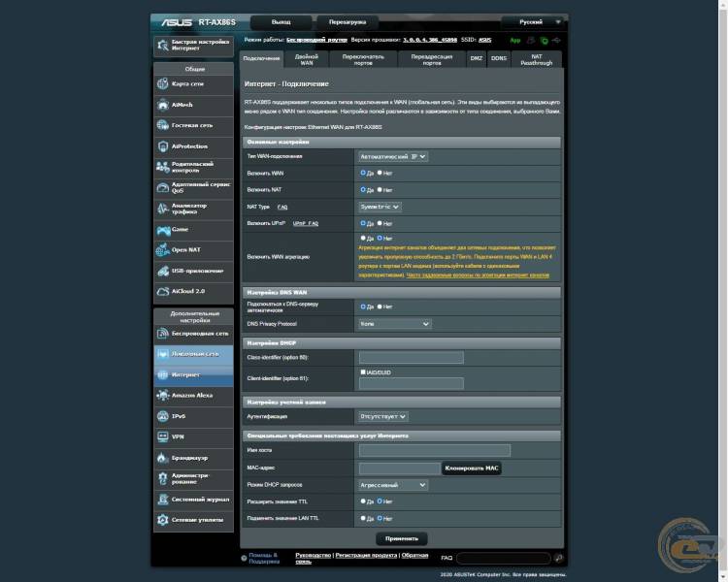Click the green App status icon

(515, 41)
